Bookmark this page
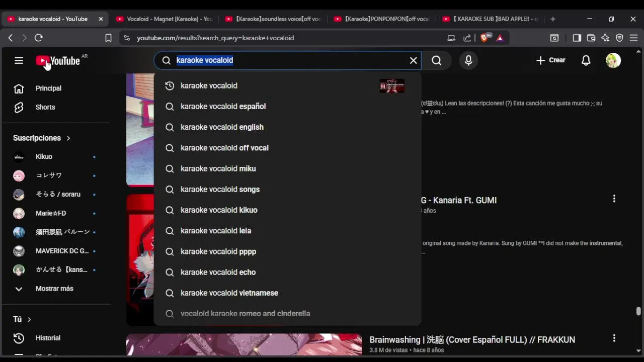644x362 pixels. pyautogui.click(x=108, y=38)
